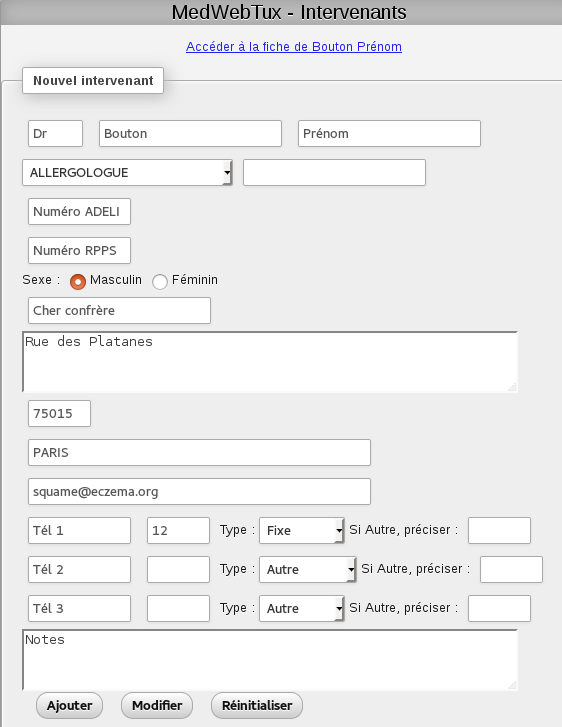
Task: Click the empty field next to Tél 3
Action: point(179,608)
